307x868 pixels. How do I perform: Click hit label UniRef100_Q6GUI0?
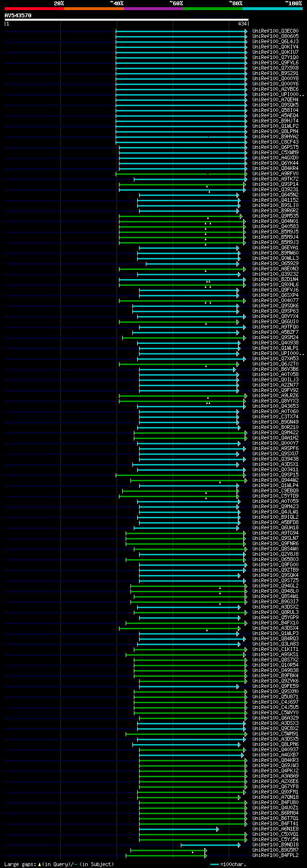pyautogui.click(x=275, y=322)
